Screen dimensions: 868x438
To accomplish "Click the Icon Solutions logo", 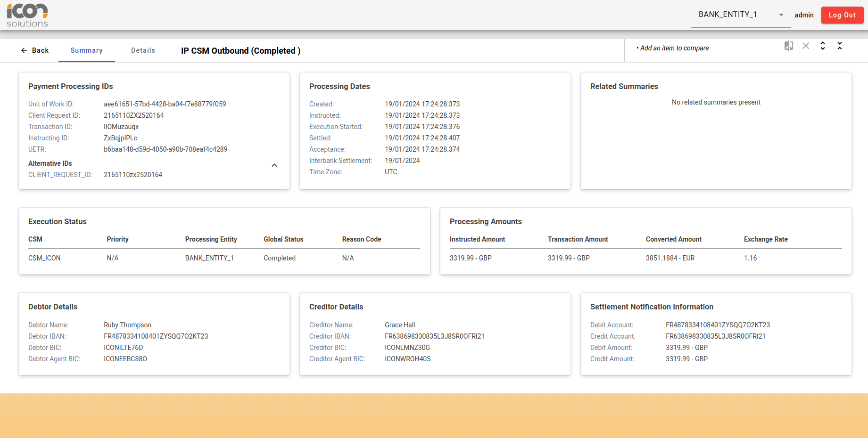I will tap(27, 15).
